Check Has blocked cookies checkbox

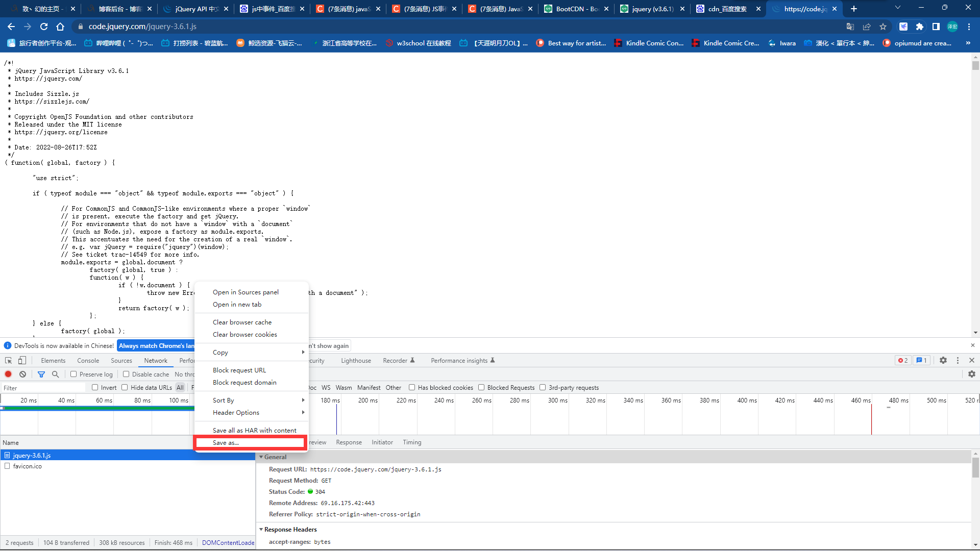click(x=412, y=387)
